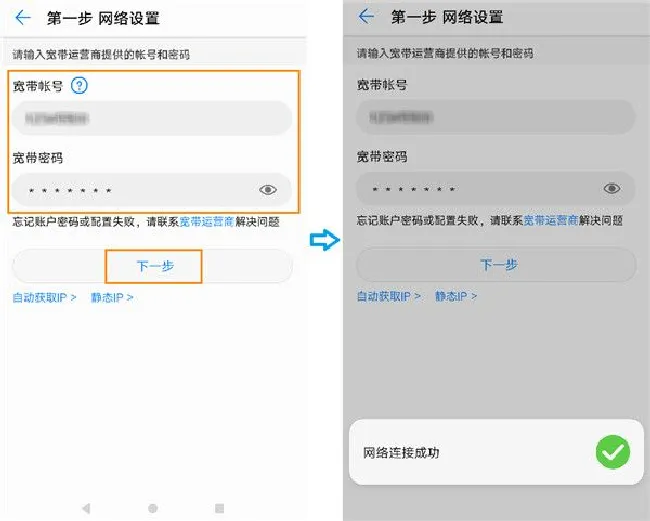
Task: Tap the Android recent apps square
Action: click(220, 508)
